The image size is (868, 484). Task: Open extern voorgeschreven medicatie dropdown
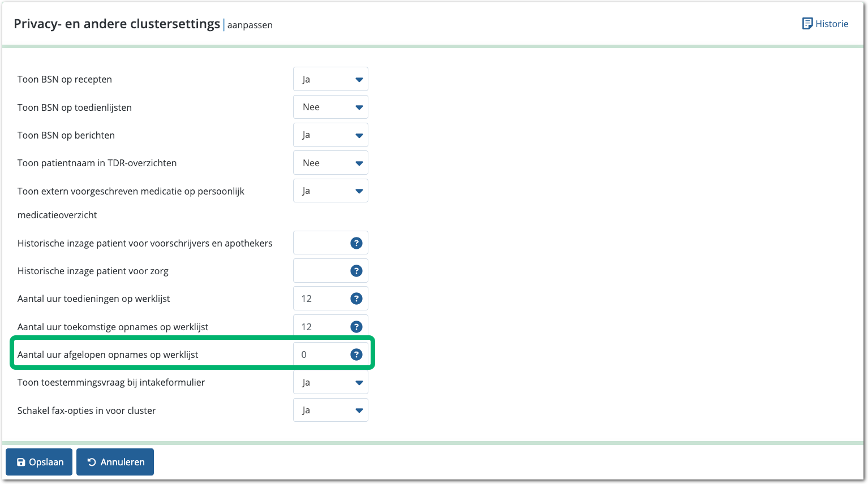330,191
